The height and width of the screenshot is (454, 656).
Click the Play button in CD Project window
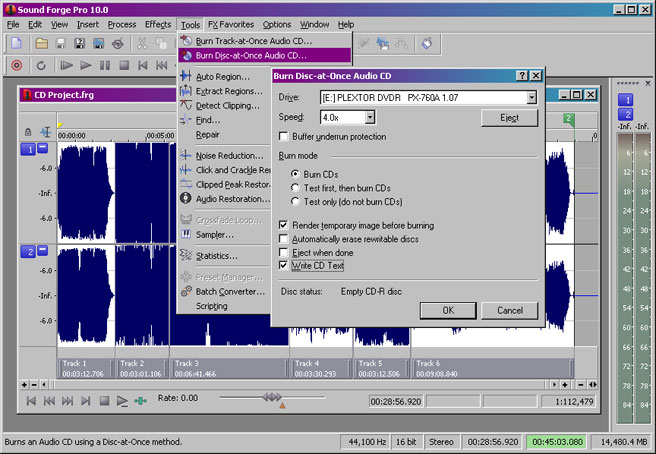[122, 401]
